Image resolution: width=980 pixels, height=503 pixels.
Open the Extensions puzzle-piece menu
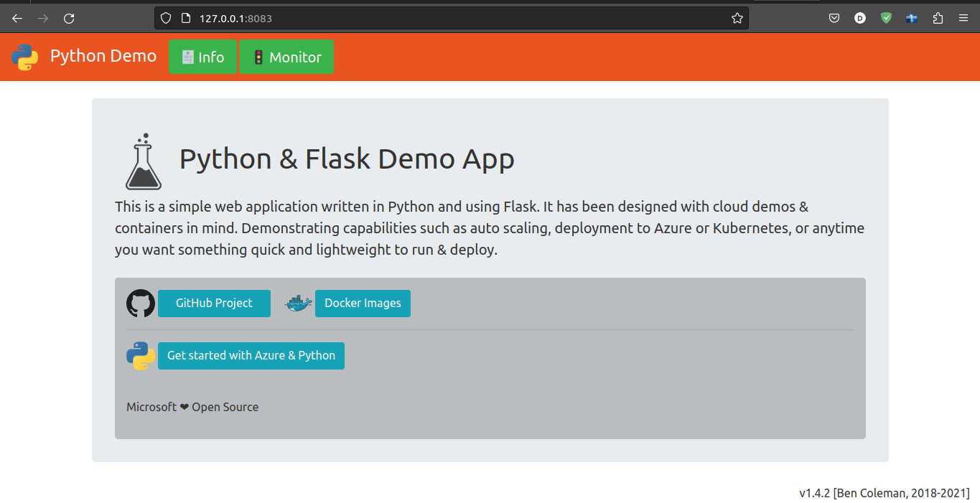938,18
